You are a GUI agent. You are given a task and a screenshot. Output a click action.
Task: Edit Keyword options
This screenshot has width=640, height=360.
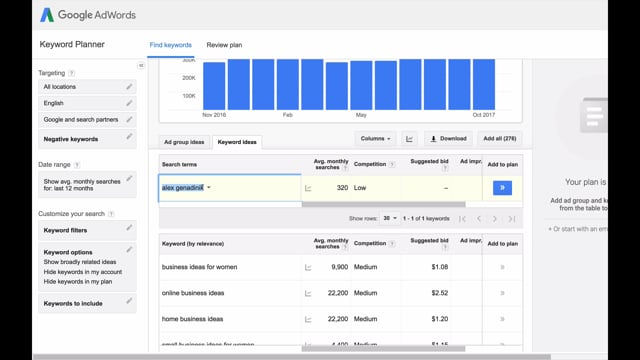129,249
